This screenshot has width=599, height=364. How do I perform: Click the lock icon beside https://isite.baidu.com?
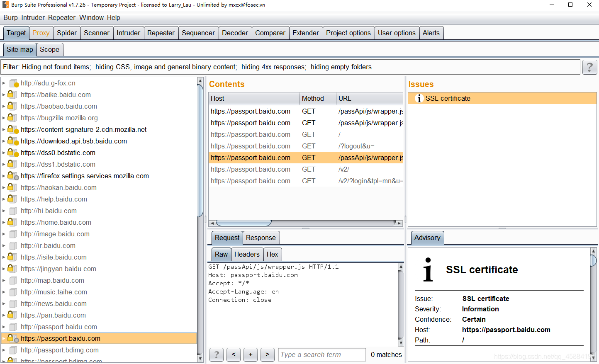click(12, 257)
